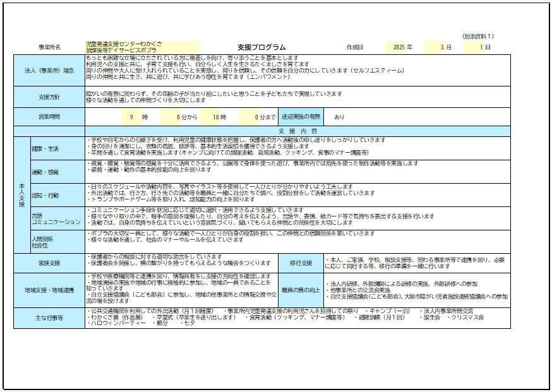The height and width of the screenshot is (392, 552).
Task: Click the 健康・生活 category cell
Action: pyautogui.click(x=45, y=148)
